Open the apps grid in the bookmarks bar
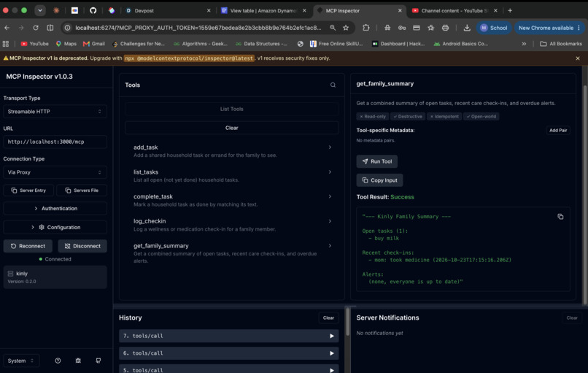 [x=6, y=44]
